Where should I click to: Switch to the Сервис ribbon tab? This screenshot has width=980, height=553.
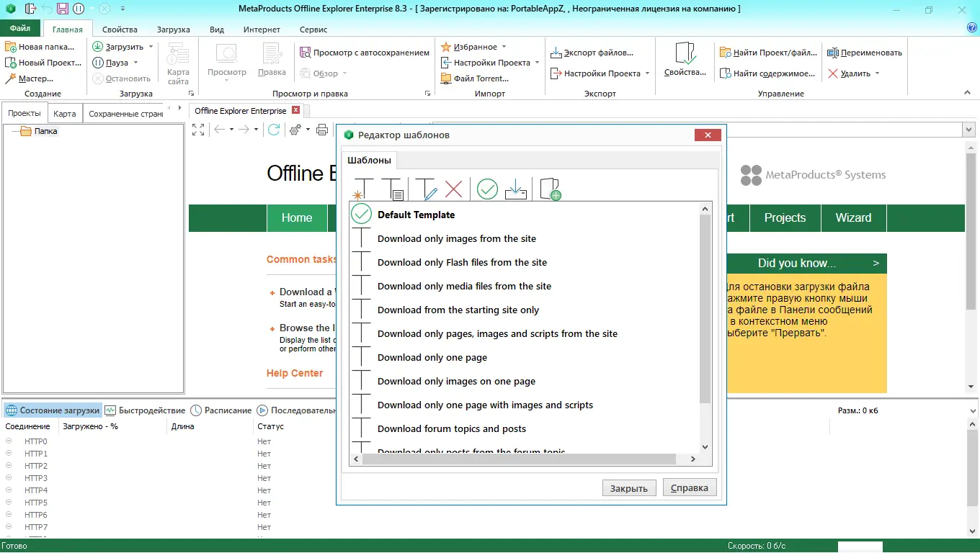[313, 30]
